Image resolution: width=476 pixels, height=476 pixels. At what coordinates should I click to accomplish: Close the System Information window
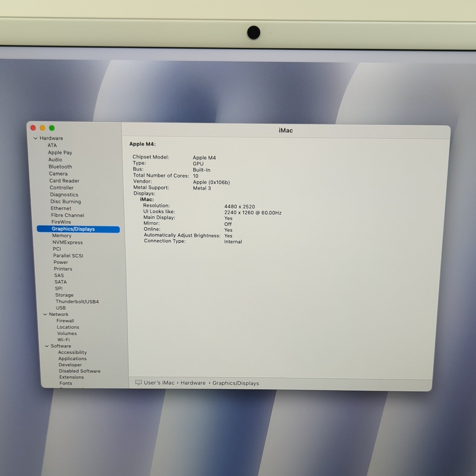click(x=33, y=128)
